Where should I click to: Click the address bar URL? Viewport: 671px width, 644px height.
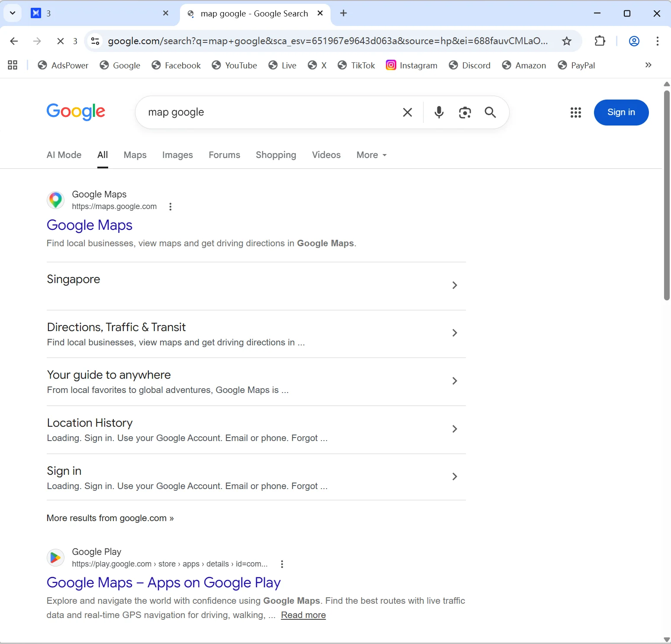[x=327, y=41]
